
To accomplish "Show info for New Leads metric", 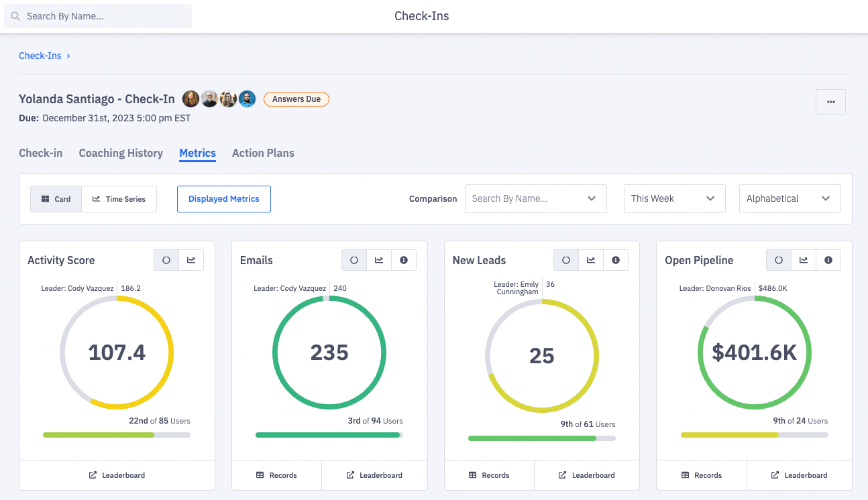I will [x=616, y=260].
